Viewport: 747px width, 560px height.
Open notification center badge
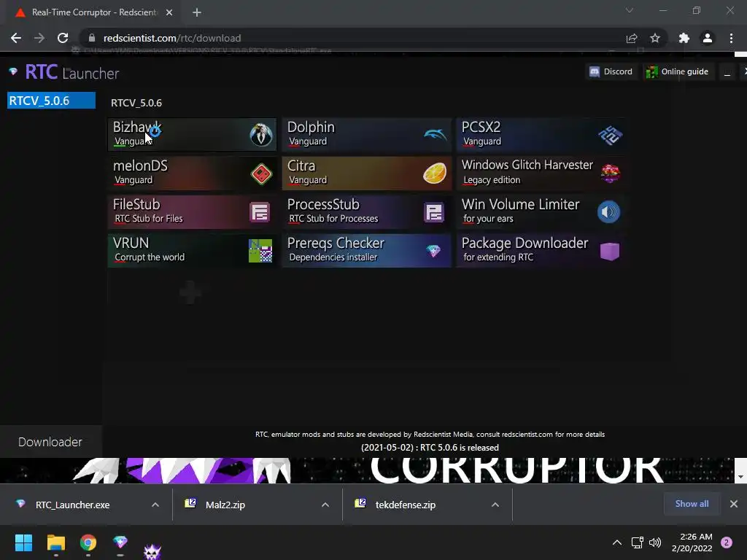coord(727,542)
